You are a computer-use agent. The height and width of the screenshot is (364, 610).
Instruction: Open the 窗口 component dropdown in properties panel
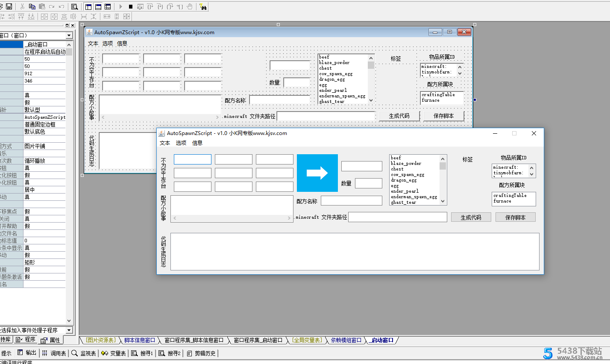[69, 35]
